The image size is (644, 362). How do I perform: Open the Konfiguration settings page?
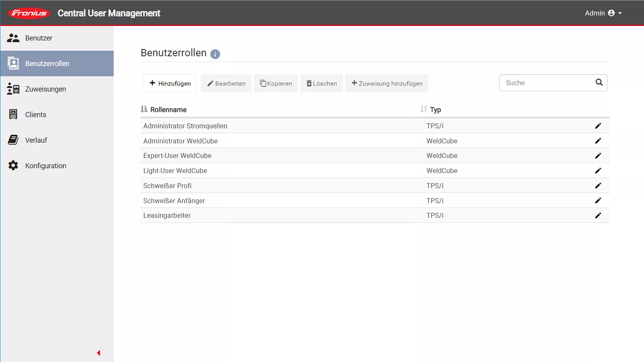tap(46, 166)
